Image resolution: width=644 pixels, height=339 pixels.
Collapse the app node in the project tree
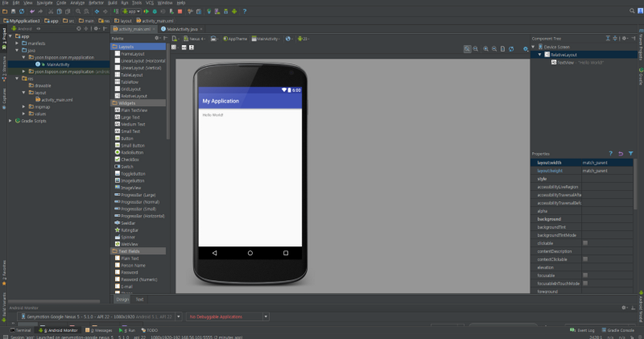tap(10, 36)
